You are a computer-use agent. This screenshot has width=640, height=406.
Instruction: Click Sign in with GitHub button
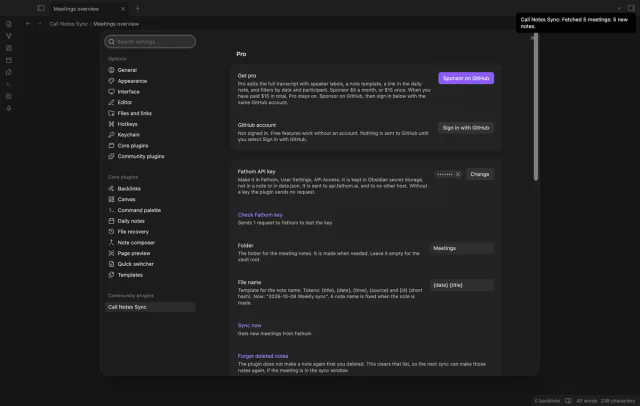click(x=466, y=128)
